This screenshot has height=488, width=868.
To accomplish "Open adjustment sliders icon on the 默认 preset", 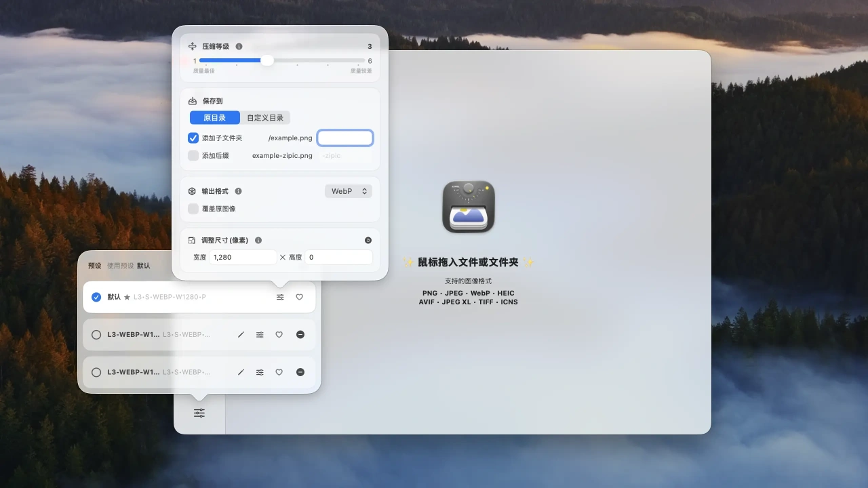I will [280, 297].
